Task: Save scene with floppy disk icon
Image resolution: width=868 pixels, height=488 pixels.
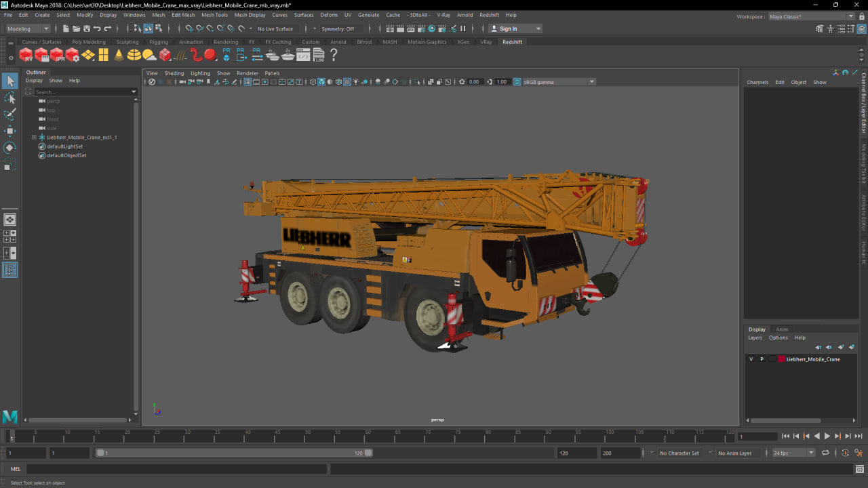Action: (x=87, y=28)
